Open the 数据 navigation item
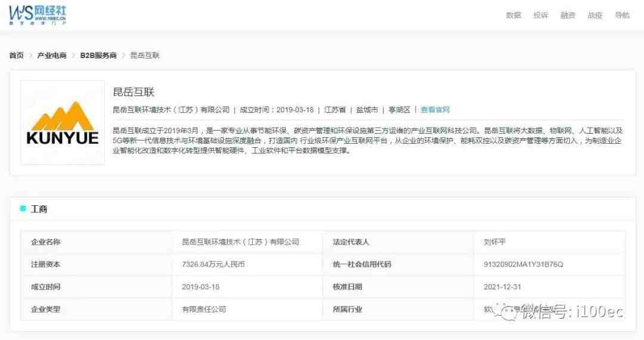644x340 pixels. (513, 15)
